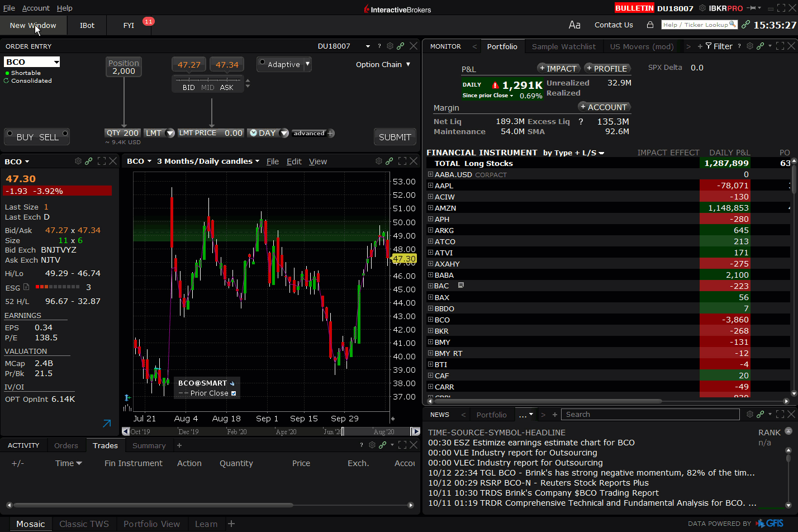This screenshot has width=798, height=532.
Task: Open Since prior Close dropdown
Action: 487,96
